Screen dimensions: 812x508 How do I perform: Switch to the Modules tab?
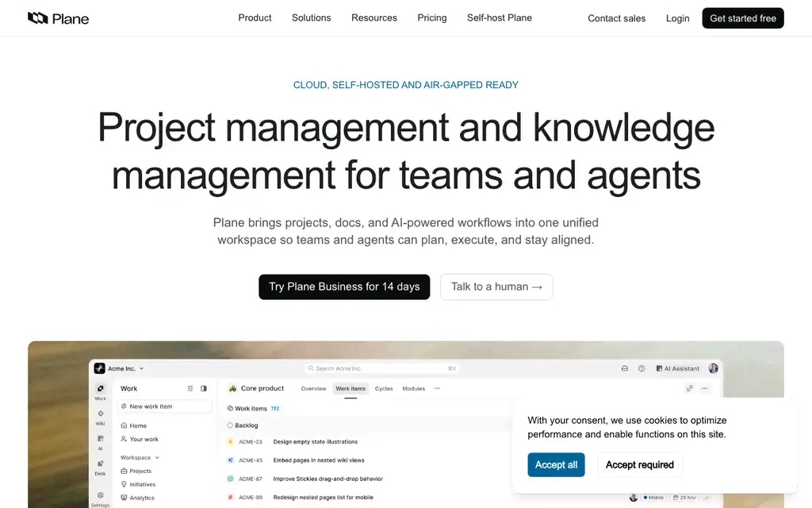click(414, 388)
